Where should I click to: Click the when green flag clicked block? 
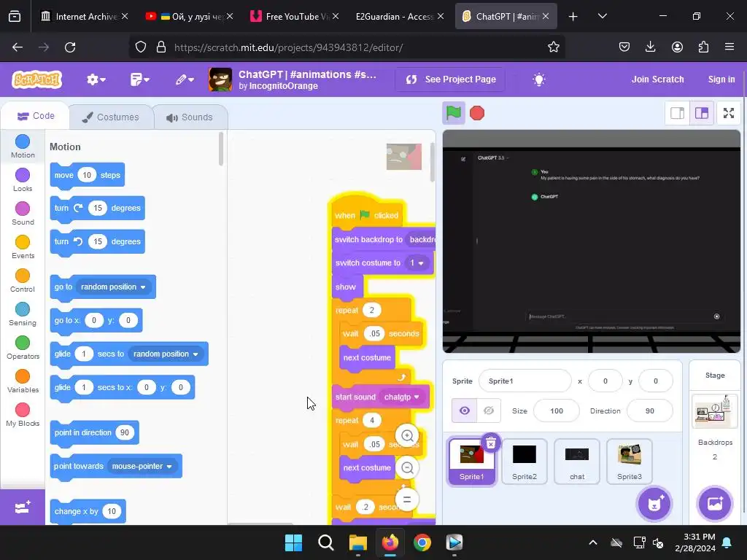click(x=366, y=212)
